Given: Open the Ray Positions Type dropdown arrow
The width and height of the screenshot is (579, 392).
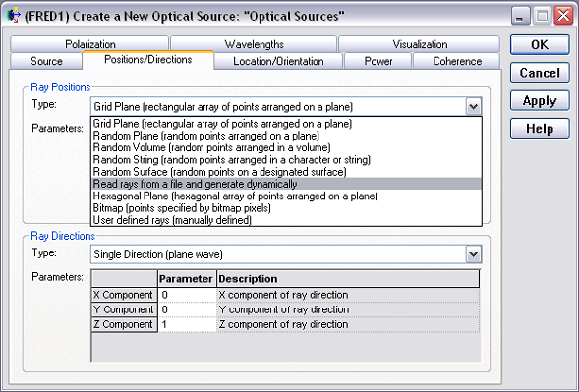Looking at the screenshot, I should 474,107.
